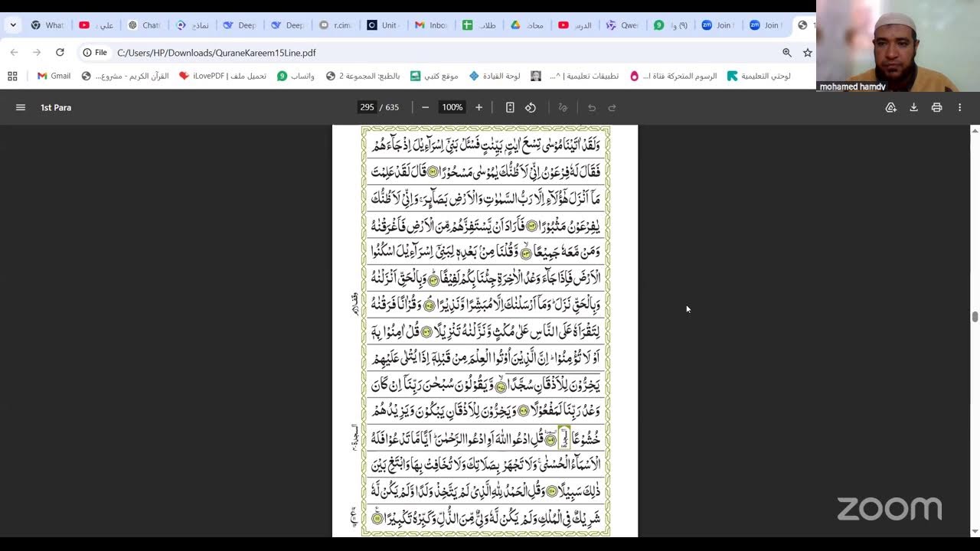This screenshot has width=980, height=551.
Task: Switch to the YouTube علي tab
Action: [x=96, y=25]
